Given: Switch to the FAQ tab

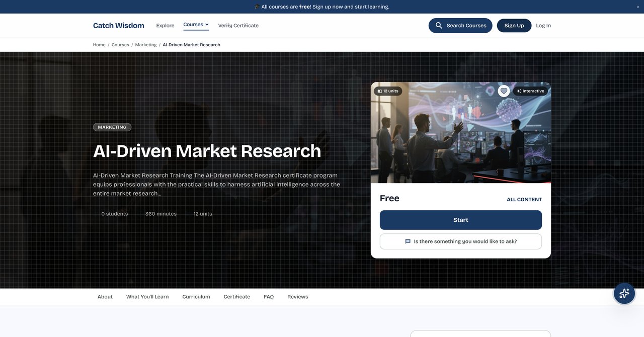Looking at the screenshot, I should [x=269, y=297].
